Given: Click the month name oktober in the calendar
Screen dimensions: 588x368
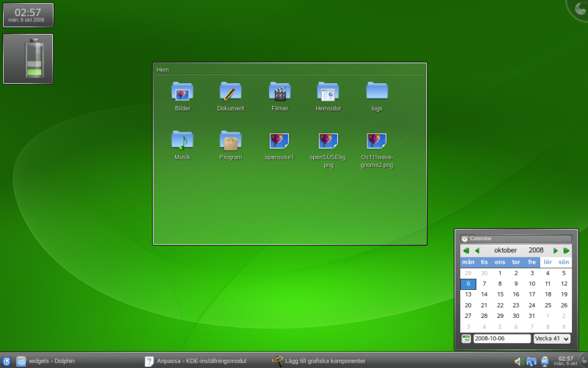Looking at the screenshot, I should click(505, 250).
